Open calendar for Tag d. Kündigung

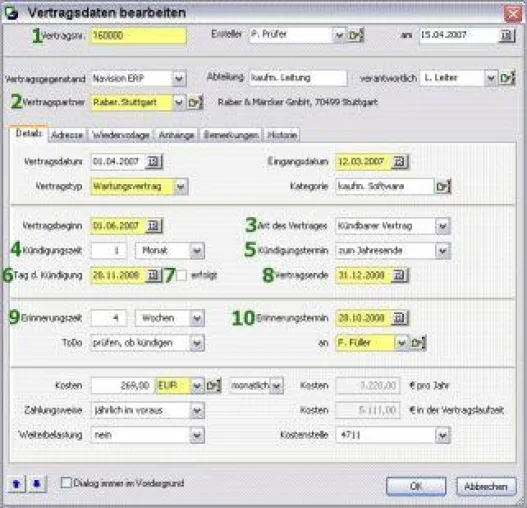154,275
